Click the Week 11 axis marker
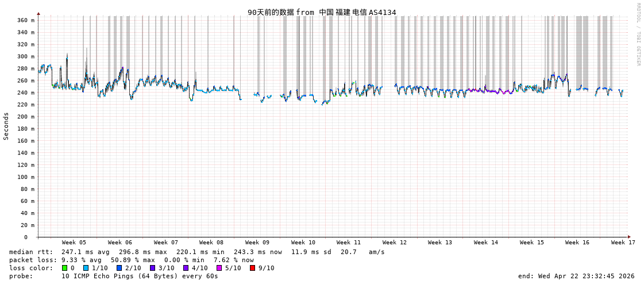The image size is (644, 284). pyautogui.click(x=349, y=243)
